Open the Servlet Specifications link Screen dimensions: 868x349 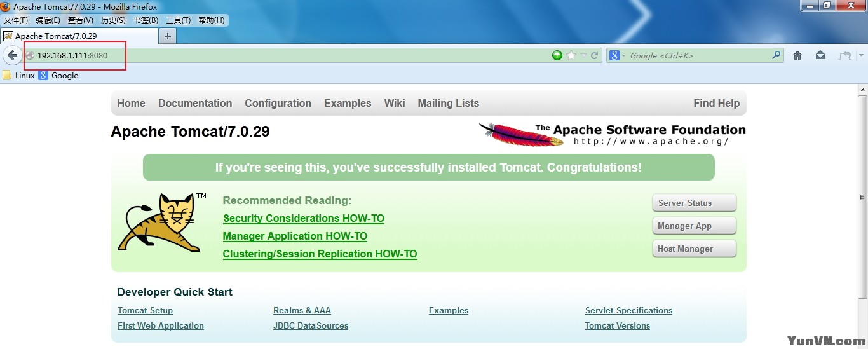[628, 310]
